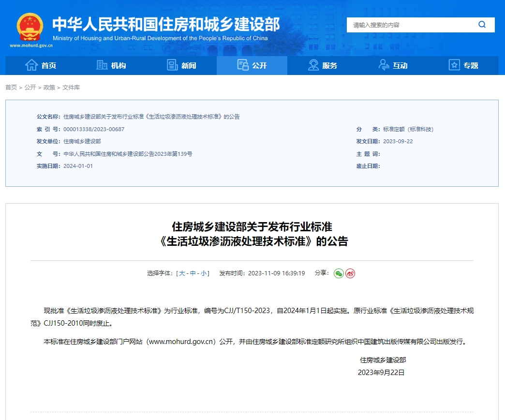Image resolution: width=505 pixels, height=420 pixels.
Task: Click publish time 2023-11-09 16:39:19
Action: click(x=276, y=273)
